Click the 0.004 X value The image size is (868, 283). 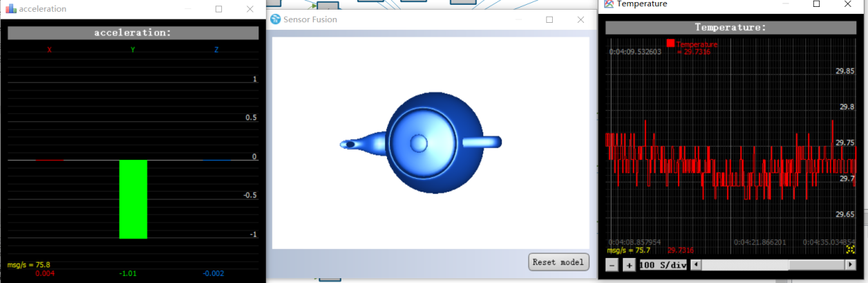[x=45, y=273]
